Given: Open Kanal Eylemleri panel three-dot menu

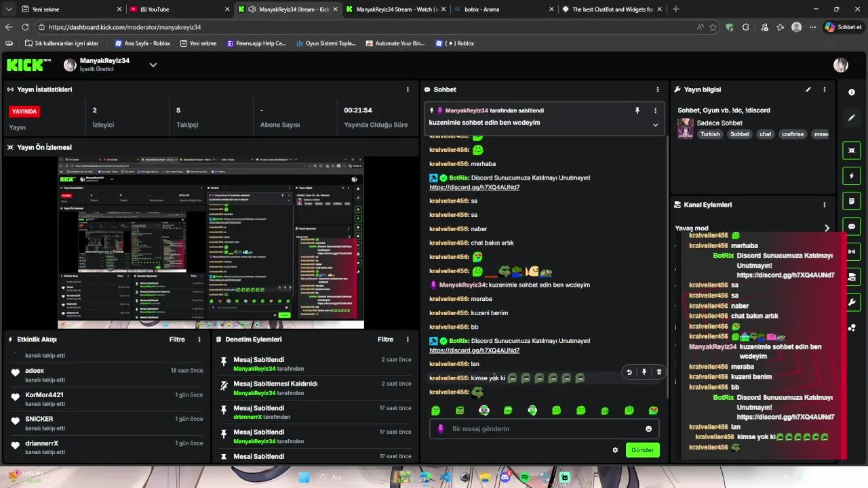Looking at the screenshot, I should 825,205.
